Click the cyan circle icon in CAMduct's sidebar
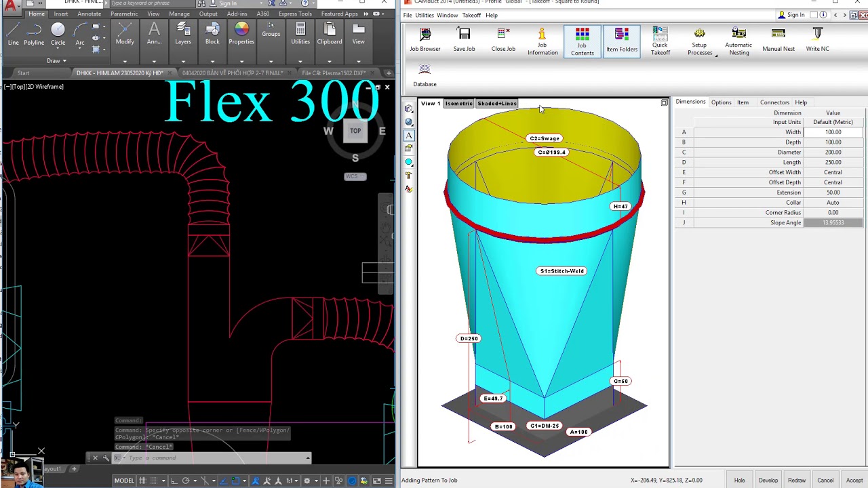The width and height of the screenshot is (868, 488). point(409,162)
